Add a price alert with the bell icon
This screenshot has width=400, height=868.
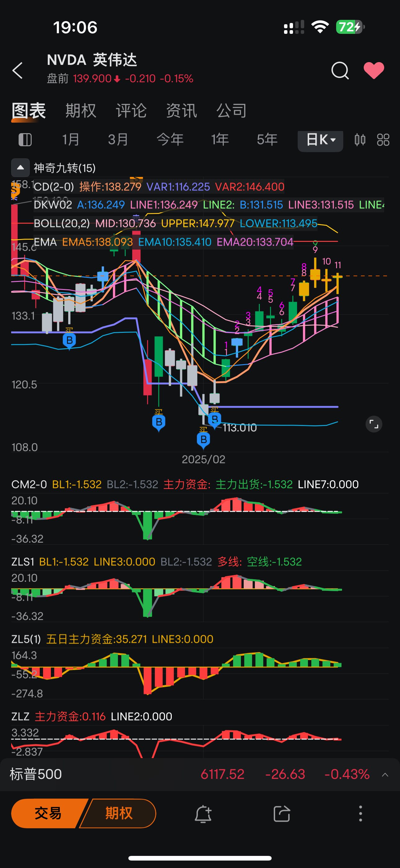tap(203, 814)
